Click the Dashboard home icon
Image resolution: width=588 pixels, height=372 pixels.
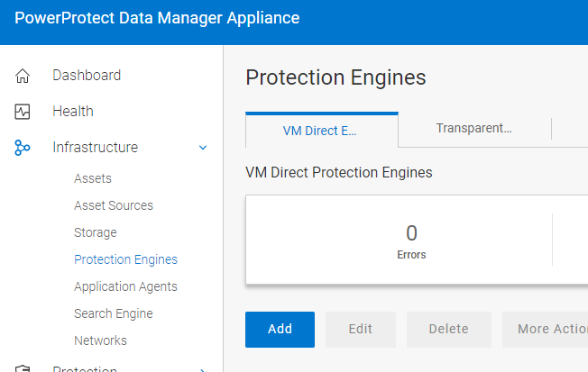(x=23, y=76)
